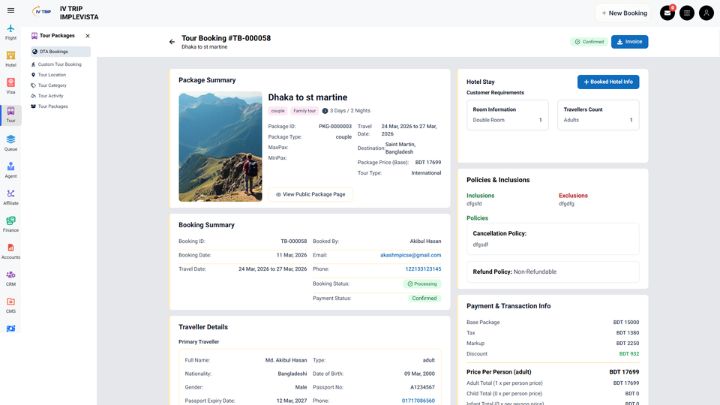Screen dimensions: 720x405
Task: Open Tour Category in submenu
Action: click(52, 85)
